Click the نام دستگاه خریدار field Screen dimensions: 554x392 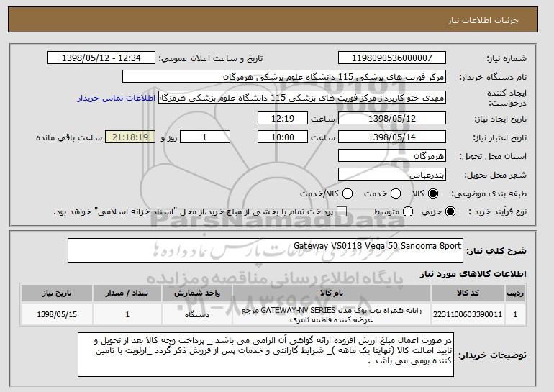coord(284,77)
